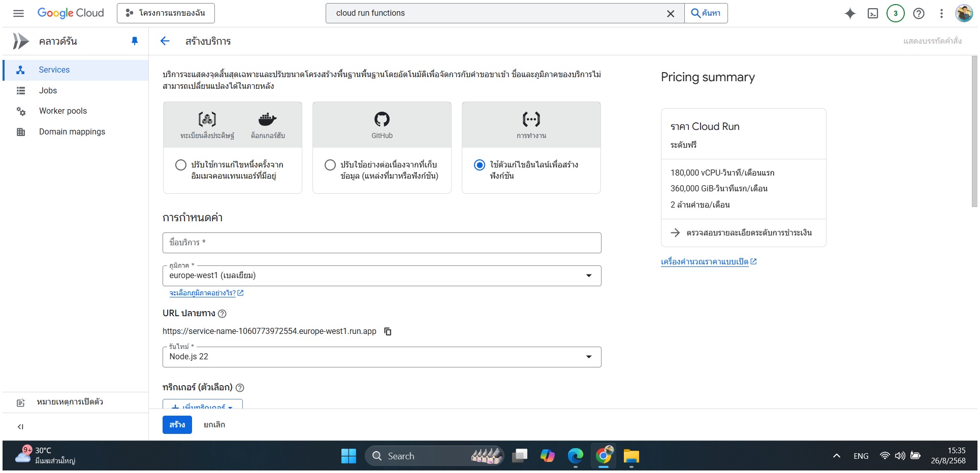Click the Windows taskbar Search box
Screen dimensions: 980x473
tap(434, 456)
